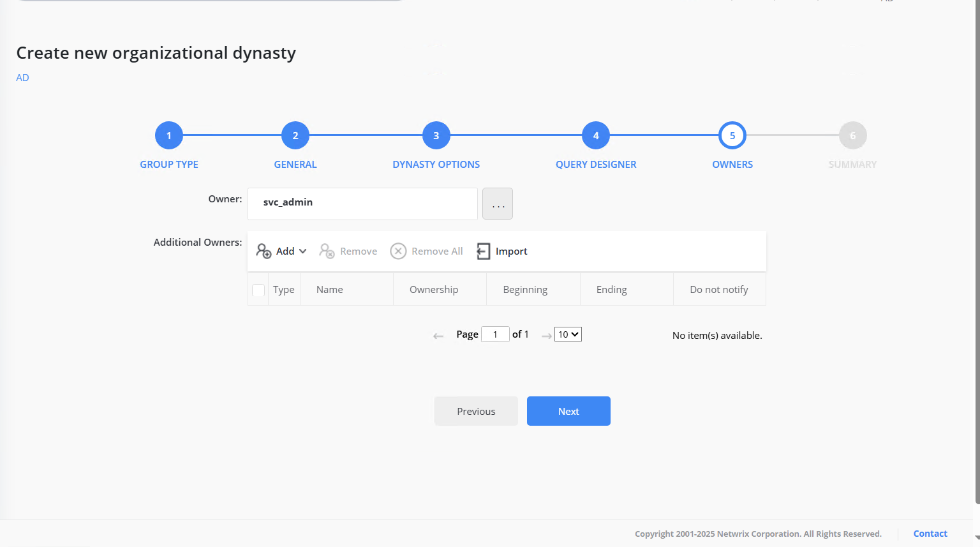Screen dimensions: 980x547
Task: Open the Dynasty Options step
Action: 436,135
